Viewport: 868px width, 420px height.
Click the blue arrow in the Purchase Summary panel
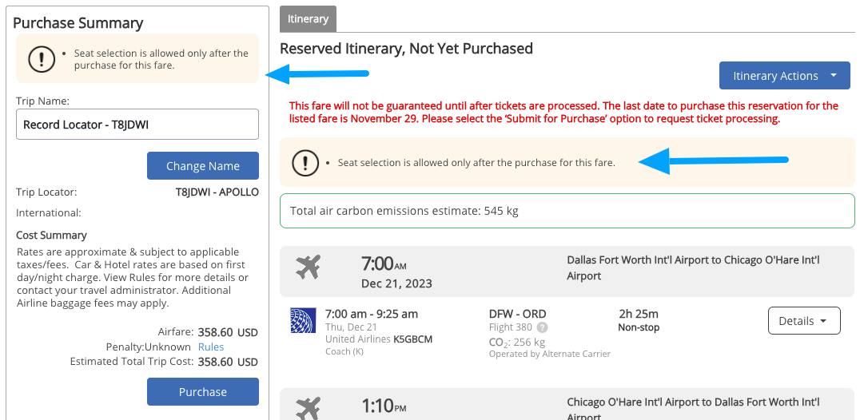coord(317,74)
